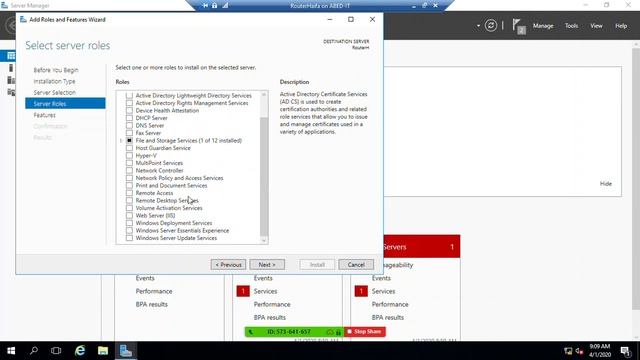Check Active Directory Lightweight Directory Services
The height and width of the screenshot is (360, 640).
click(x=129, y=96)
